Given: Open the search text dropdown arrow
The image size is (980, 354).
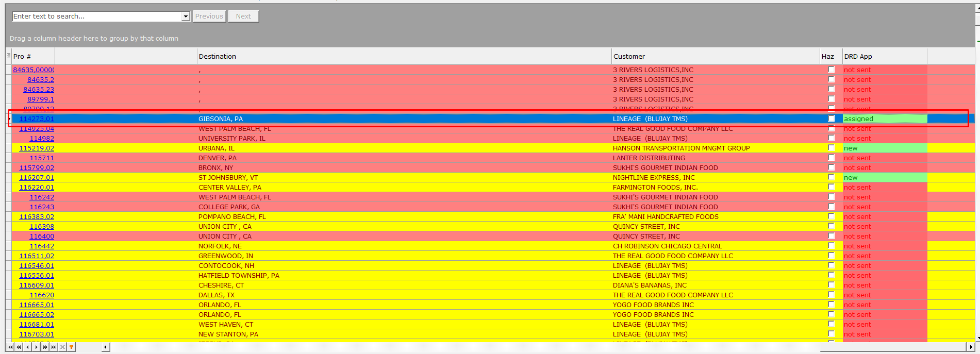Looking at the screenshot, I should (x=186, y=16).
